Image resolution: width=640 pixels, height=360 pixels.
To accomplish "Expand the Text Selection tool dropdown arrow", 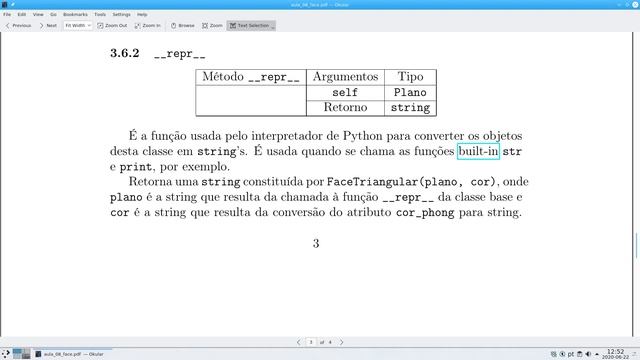I will (273, 26).
